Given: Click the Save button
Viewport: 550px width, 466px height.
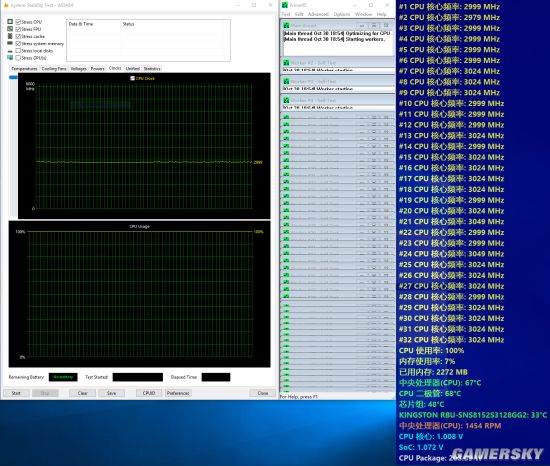Looking at the screenshot, I should 112,393.
